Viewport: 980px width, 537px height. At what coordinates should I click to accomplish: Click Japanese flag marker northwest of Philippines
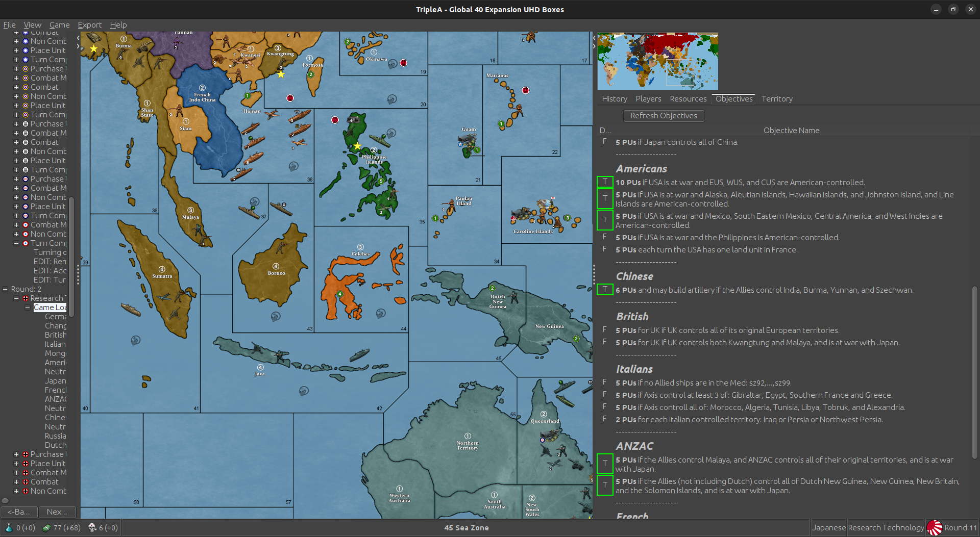click(335, 120)
